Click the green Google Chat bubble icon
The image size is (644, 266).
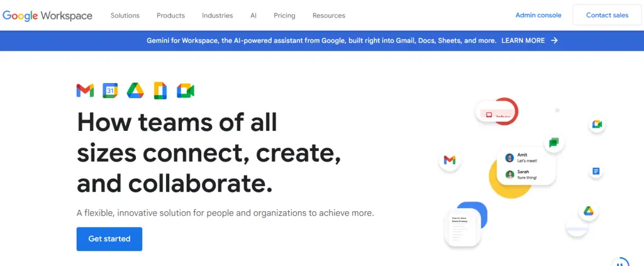click(553, 143)
